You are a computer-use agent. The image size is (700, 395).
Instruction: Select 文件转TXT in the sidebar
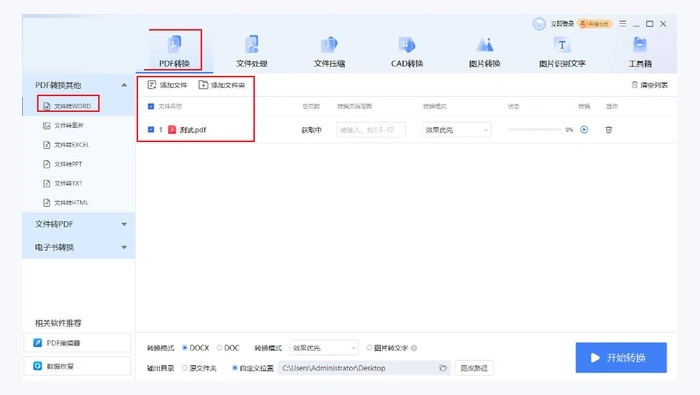click(x=62, y=183)
